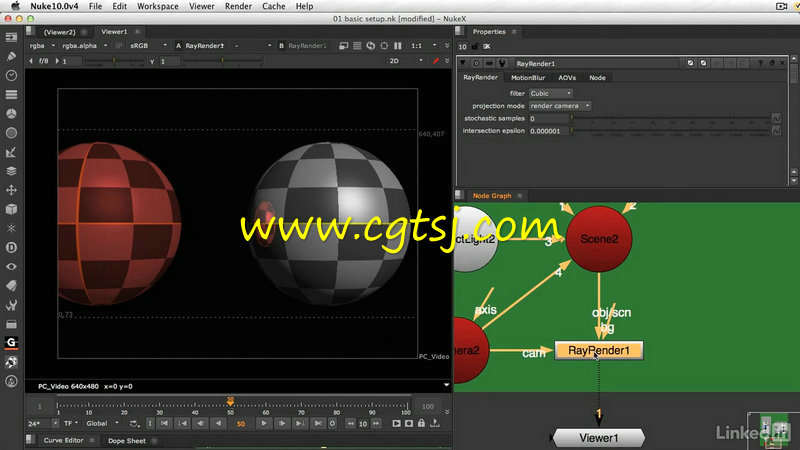Open the Transform nodes move icon
Image resolution: width=800 pixels, height=450 pixels.
[11, 190]
